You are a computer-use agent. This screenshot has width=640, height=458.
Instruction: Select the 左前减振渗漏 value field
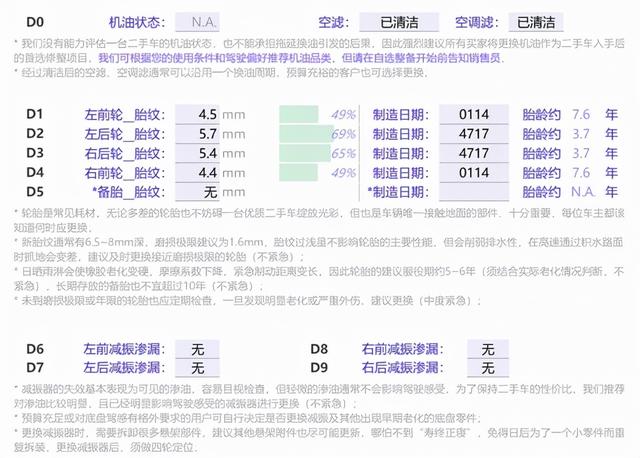pyautogui.click(x=197, y=349)
